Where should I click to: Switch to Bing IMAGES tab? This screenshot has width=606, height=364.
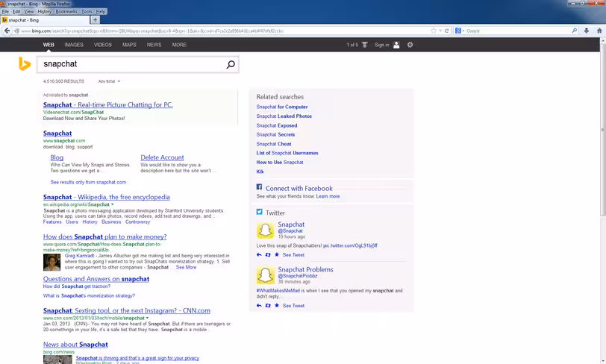click(x=74, y=45)
